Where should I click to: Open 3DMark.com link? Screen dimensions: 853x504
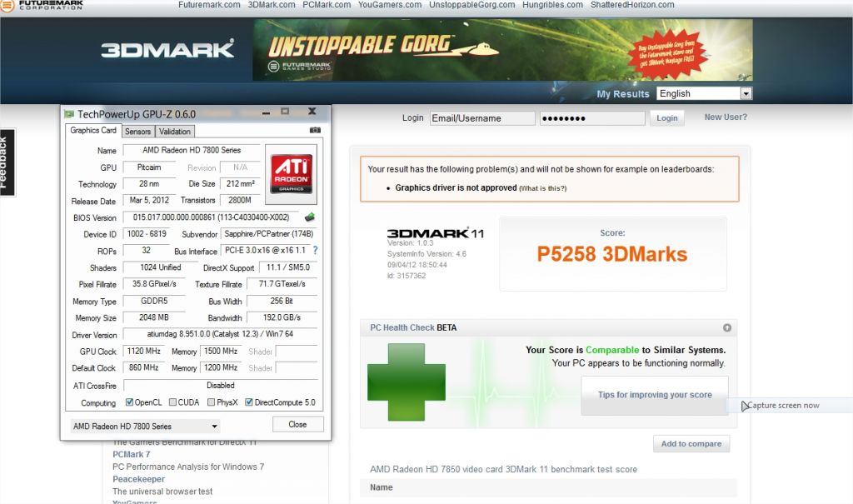[x=272, y=5]
